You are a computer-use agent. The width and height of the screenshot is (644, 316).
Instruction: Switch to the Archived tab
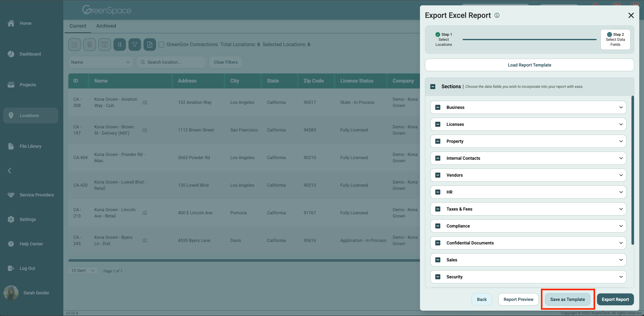point(106,26)
